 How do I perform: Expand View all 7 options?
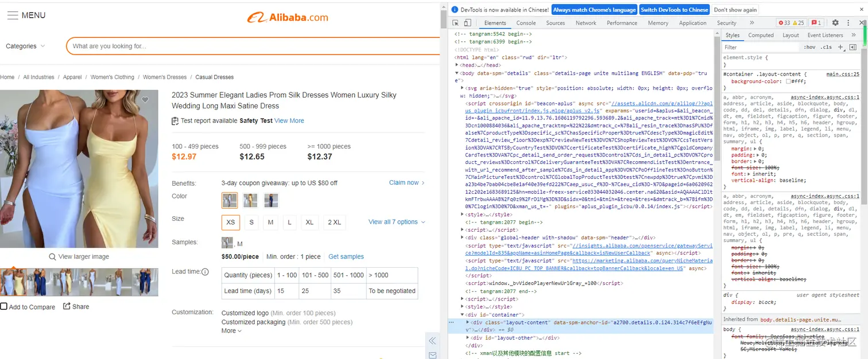(397, 222)
